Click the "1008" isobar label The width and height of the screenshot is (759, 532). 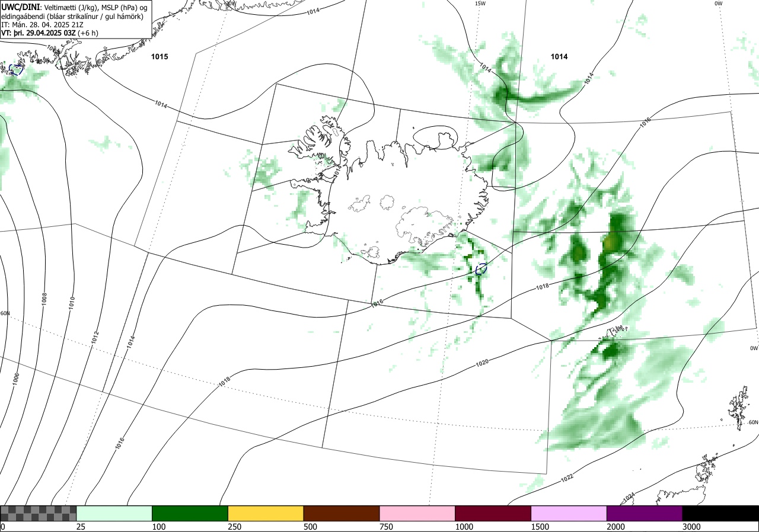[x=44, y=298]
